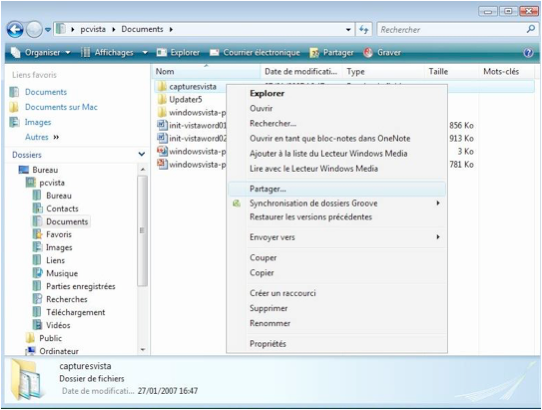Viewport: 542px width, 410px height.
Task: Click the magnifying glass search icon
Action: coord(531,29)
